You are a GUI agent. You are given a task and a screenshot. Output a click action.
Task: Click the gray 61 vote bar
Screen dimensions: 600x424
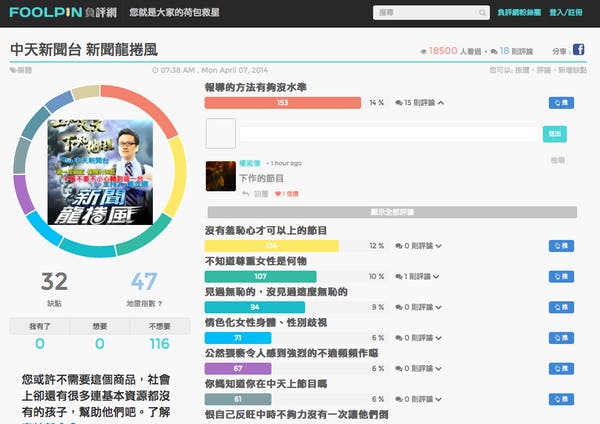click(238, 399)
